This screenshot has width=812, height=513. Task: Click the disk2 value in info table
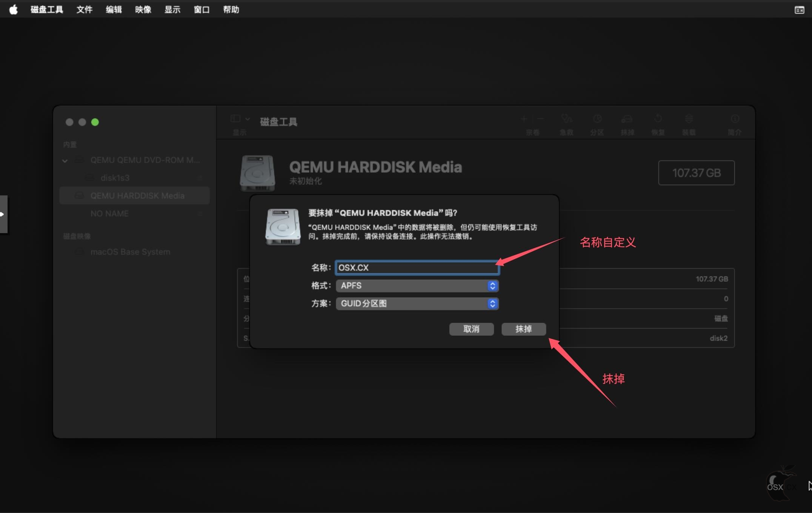click(x=718, y=338)
